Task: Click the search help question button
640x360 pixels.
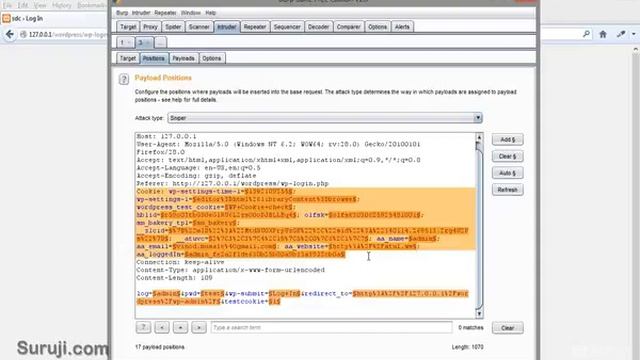Action: (143, 327)
